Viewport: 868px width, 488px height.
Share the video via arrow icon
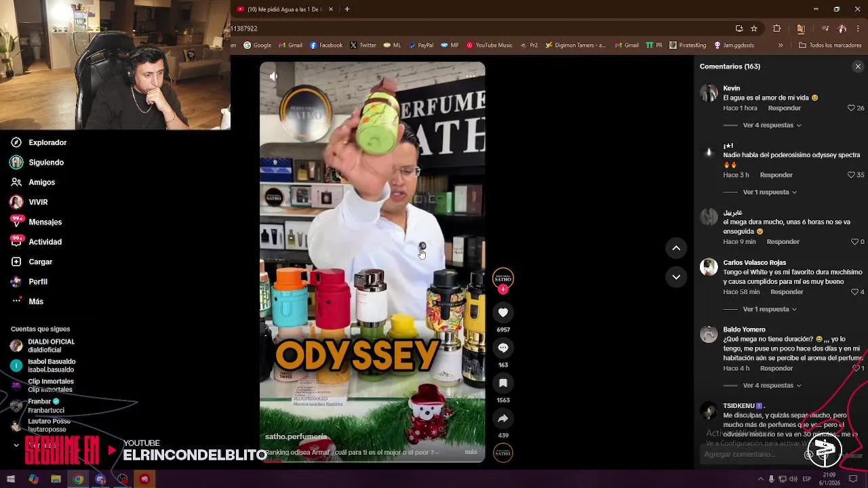click(503, 418)
